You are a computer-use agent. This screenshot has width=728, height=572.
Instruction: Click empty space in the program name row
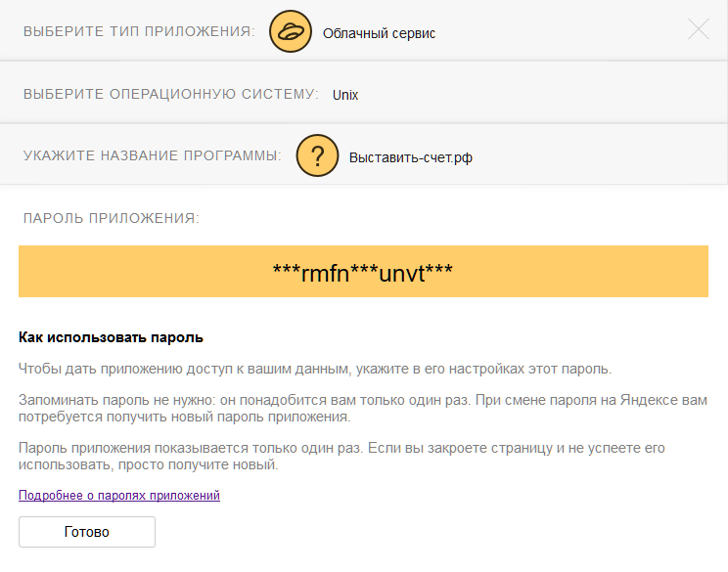[597, 156]
